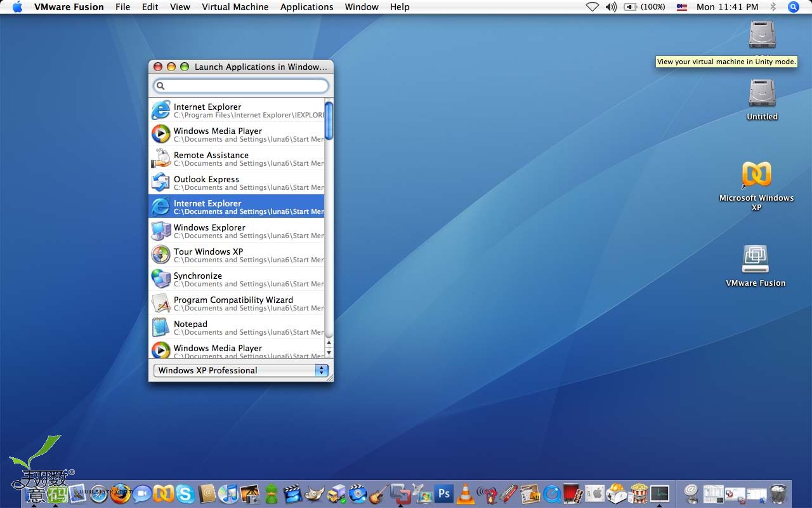This screenshot has height=508, width=812.
Task: Open iMovie clapperboard icon in the Dock
Action: point(293,494)
